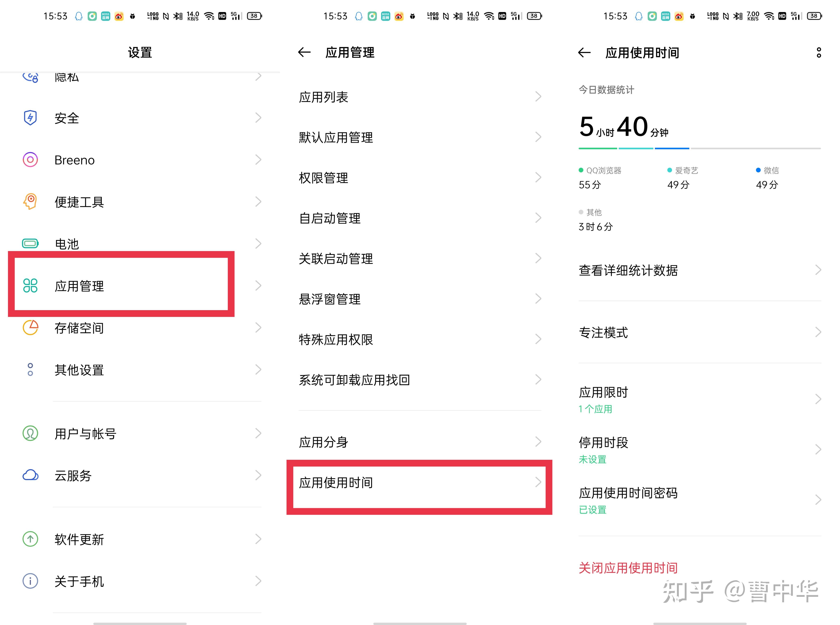Open the three-dot overflow menu
840x625 pixels.
point(819,53)
